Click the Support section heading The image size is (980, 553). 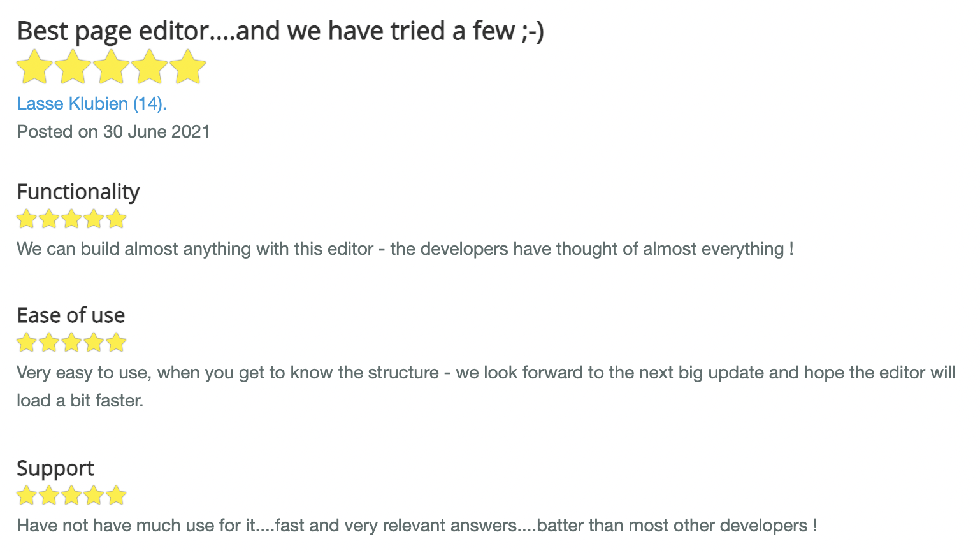click(55, 469)
